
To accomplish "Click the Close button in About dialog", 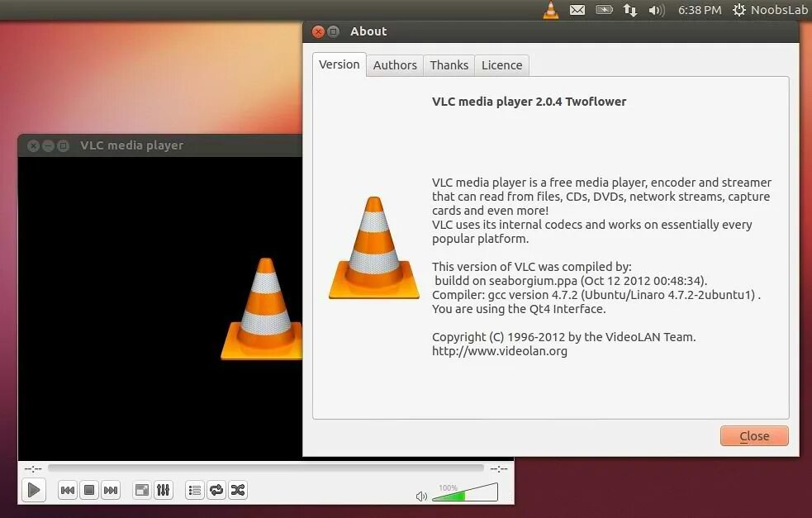I will click(x=754, y=436).
